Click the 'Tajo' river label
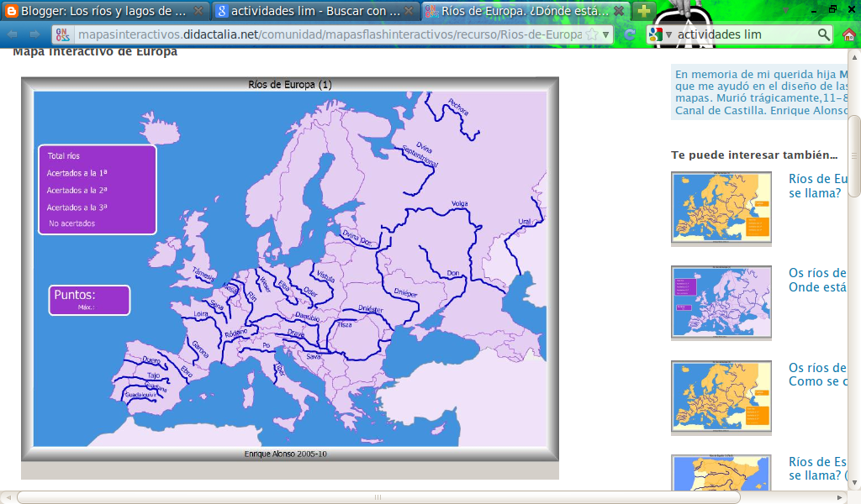Image resolution: width=861 pixels, height=504 pixels. pyautogui.click(x=153, y=375)
